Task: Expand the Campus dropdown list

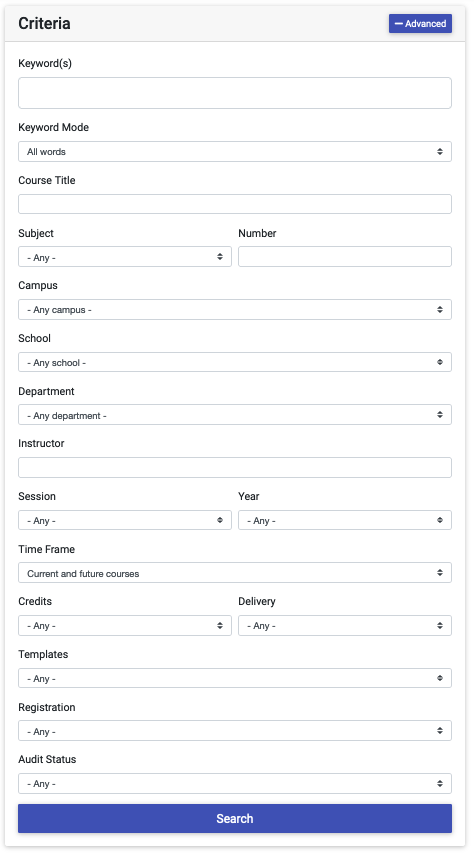Action: point(235,310)
